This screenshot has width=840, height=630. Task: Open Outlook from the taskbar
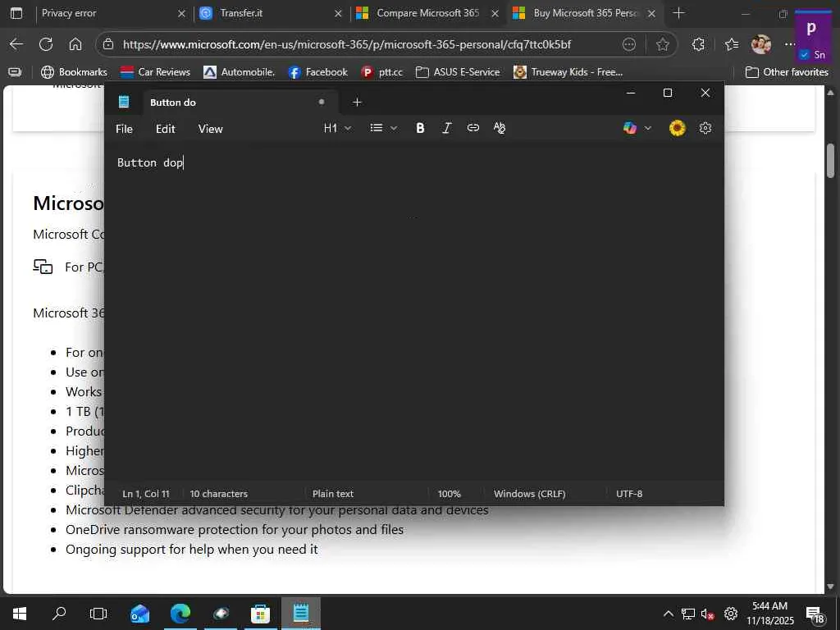click(x=139, y=613)
